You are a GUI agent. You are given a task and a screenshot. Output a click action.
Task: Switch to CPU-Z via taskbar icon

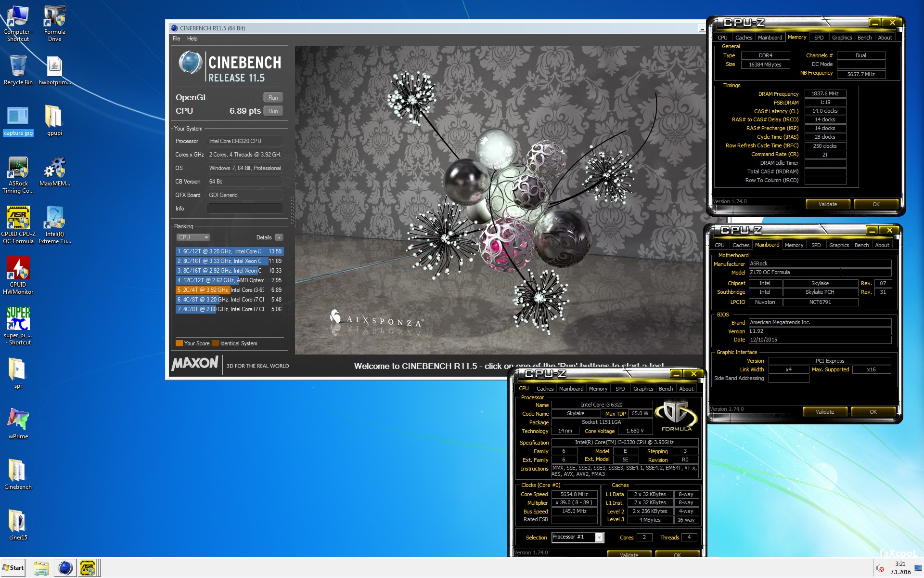88,568
